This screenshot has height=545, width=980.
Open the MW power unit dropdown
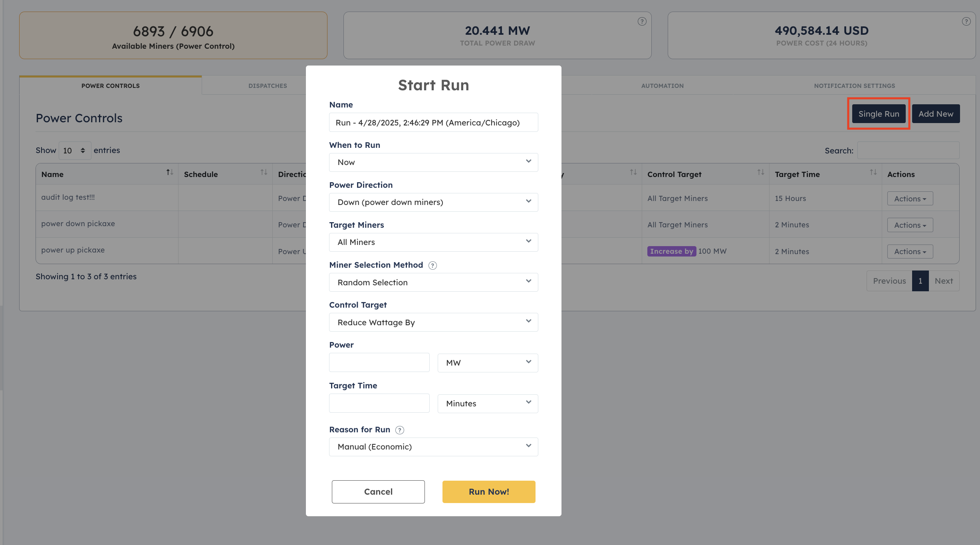(488, 363)
